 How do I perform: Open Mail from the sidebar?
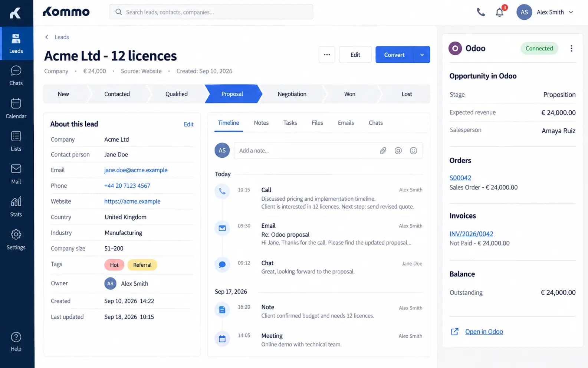(16, 174)
